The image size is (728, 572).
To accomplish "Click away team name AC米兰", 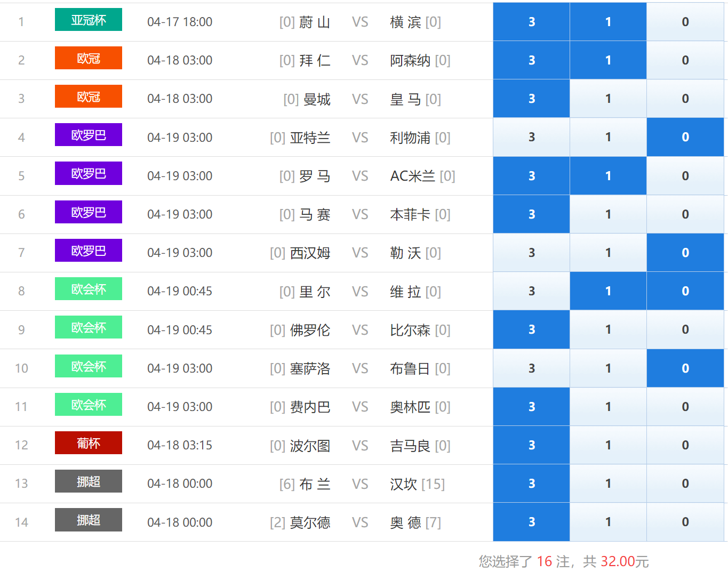I will (413, 176).
